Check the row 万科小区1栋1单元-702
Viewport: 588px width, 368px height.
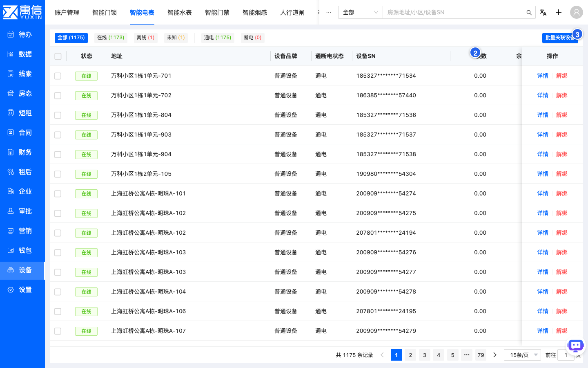point(58,96)
